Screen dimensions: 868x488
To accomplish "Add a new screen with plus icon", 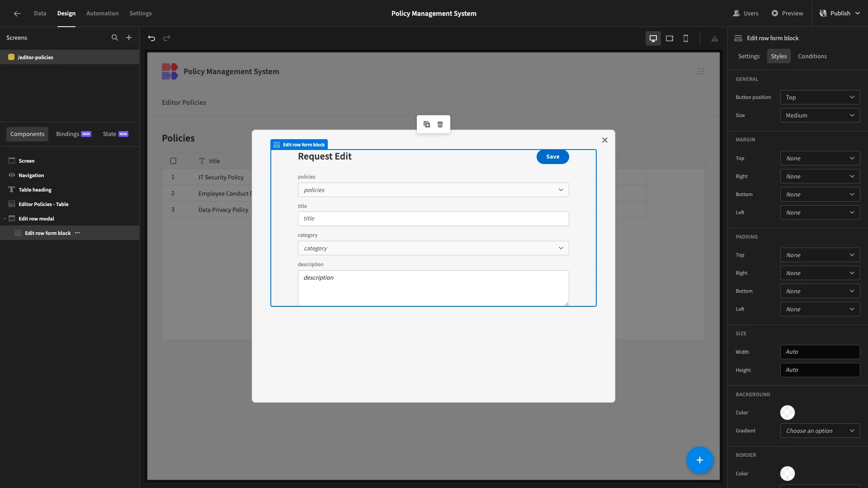I will coord(129,38).
